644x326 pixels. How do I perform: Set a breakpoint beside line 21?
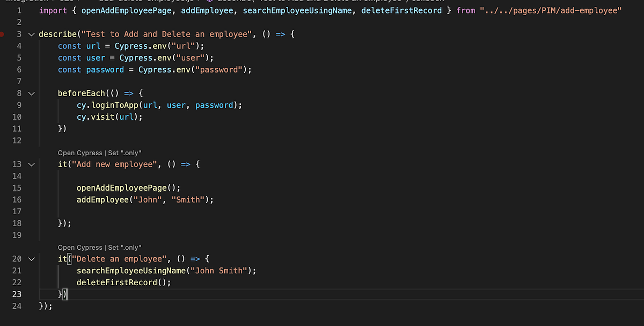coord(4,270)
